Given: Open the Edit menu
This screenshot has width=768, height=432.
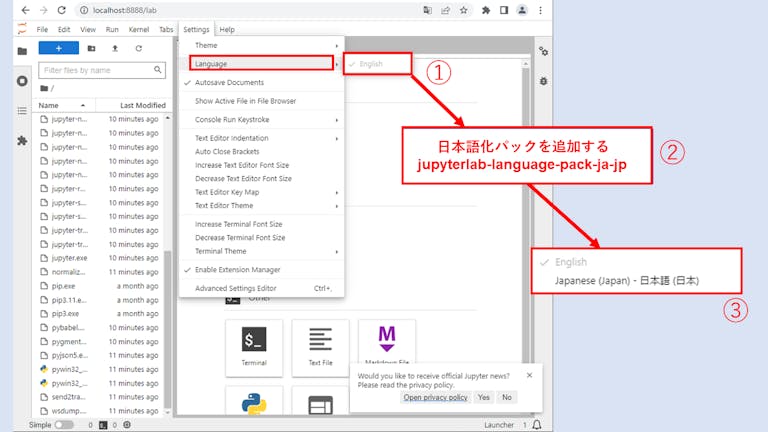Looking at the screenshot, I should point(64,29).
